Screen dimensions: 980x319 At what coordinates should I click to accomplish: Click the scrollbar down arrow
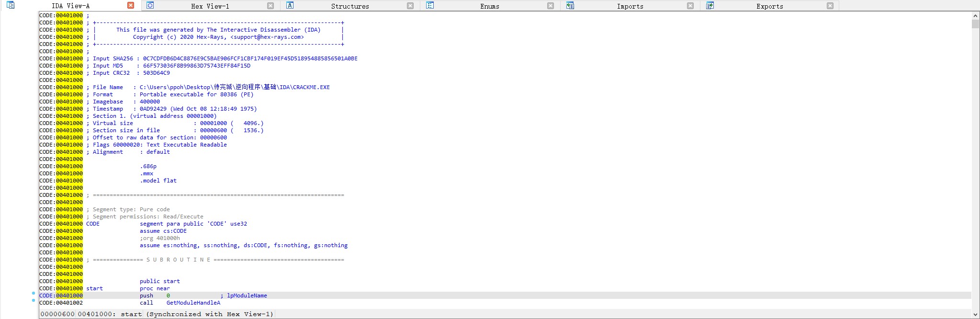[x=975, y=314]
